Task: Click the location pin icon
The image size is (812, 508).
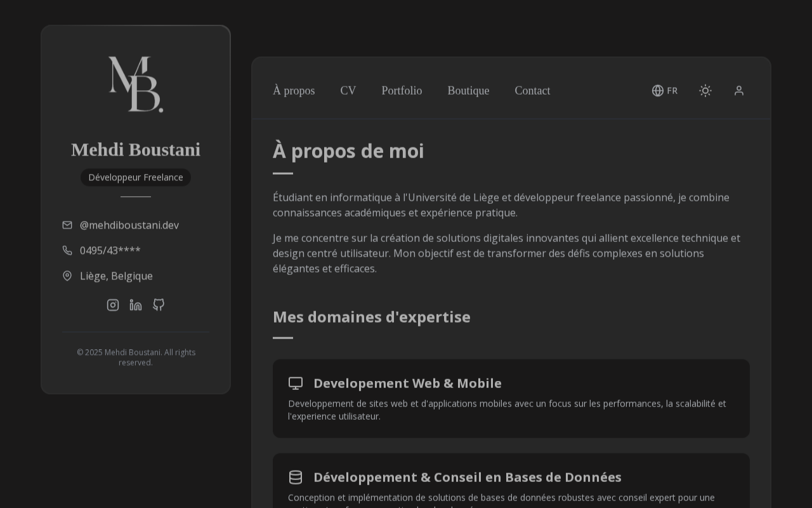Action: 67,276
